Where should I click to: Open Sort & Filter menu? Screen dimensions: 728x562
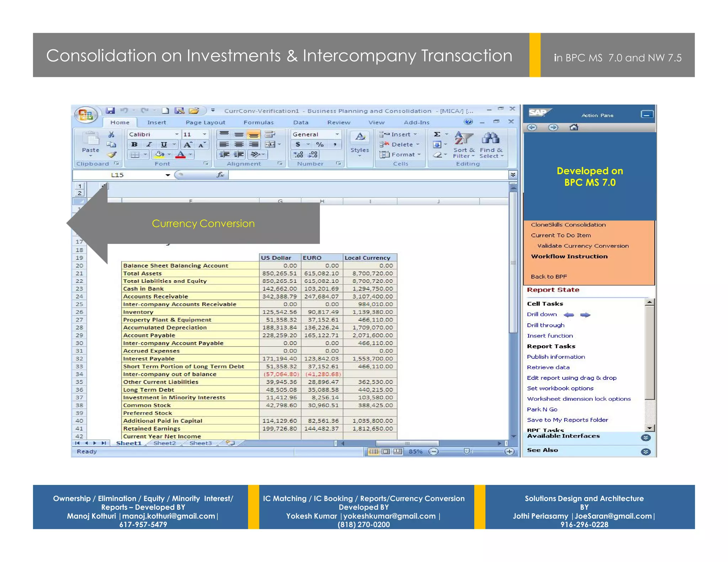[464, 145]
